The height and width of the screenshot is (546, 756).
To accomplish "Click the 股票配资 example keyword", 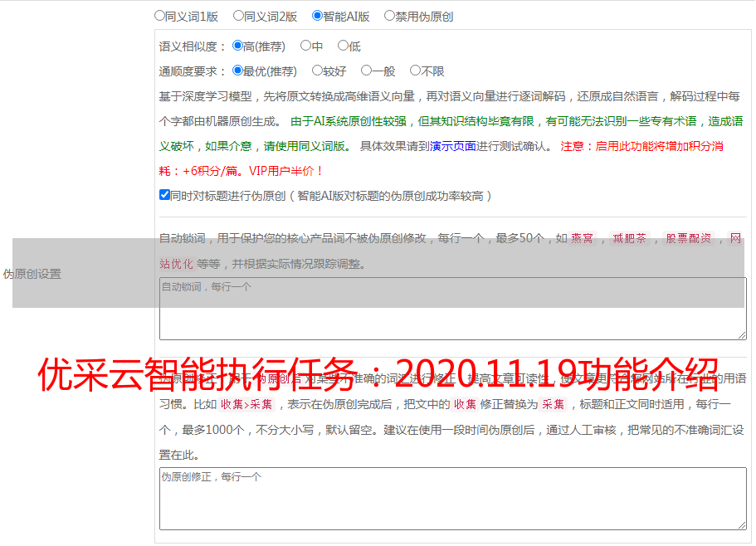I will tap(688, 238).
